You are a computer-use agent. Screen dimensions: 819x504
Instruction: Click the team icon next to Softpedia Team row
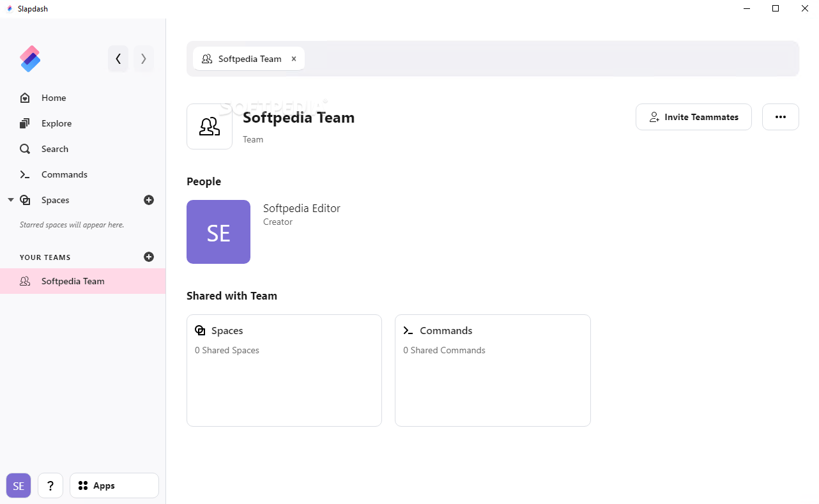tap(25, 281)
